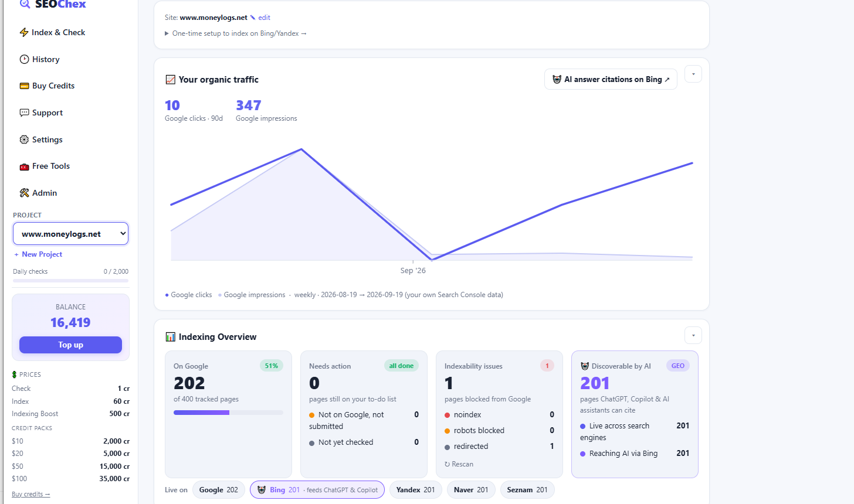Open the Free Tools menu item

[45, 166]
